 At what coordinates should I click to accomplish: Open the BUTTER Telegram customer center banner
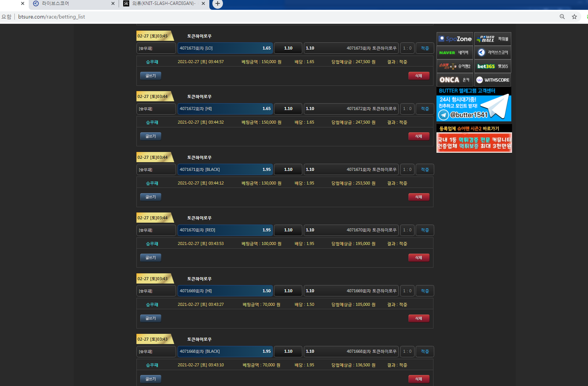pos(473,104)
